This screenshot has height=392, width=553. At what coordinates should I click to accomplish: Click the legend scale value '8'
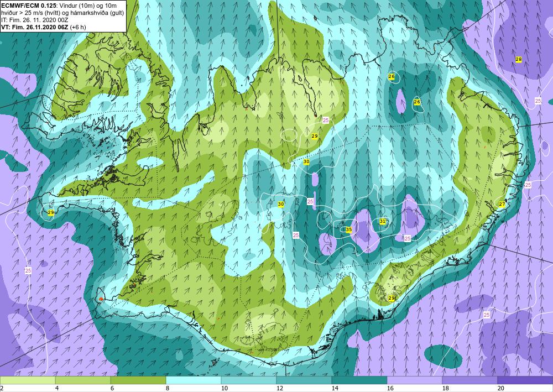click(x=168, y=389)
